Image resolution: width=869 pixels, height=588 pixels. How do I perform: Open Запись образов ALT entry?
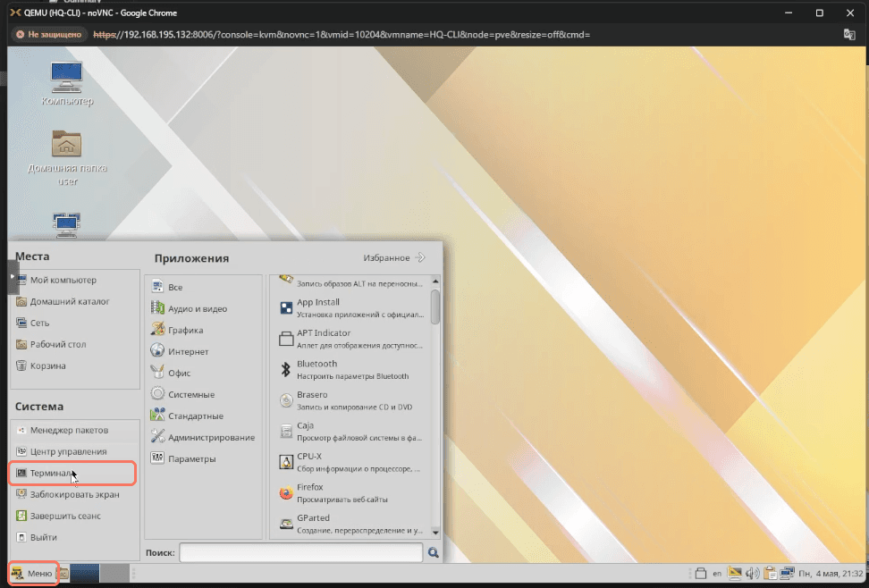coord(350,282)
